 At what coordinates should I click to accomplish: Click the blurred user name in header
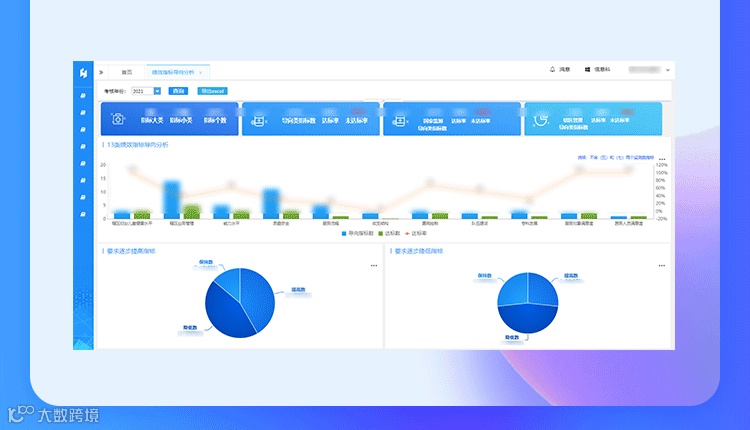click(x=644, y=69)
